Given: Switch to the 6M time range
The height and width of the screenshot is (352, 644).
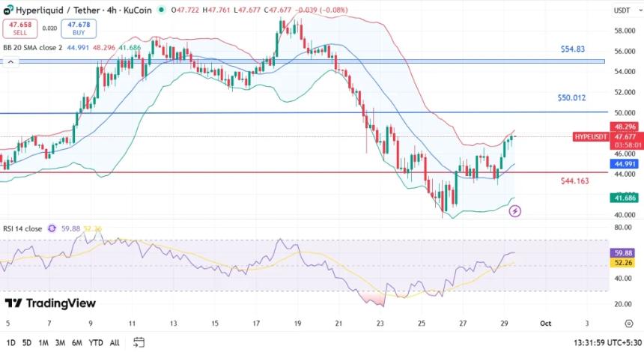Looking at the screenshot, I should pyautogui.click(x=76, y=342).
